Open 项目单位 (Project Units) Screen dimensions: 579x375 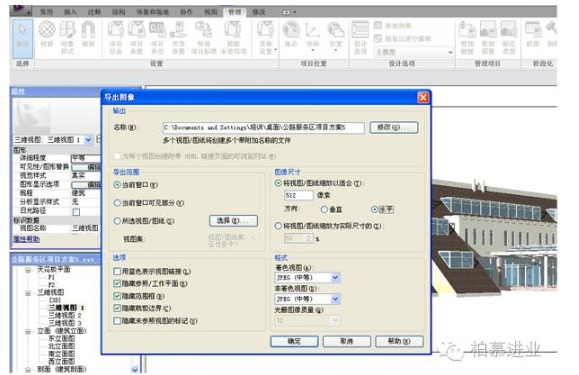point(157,37)
